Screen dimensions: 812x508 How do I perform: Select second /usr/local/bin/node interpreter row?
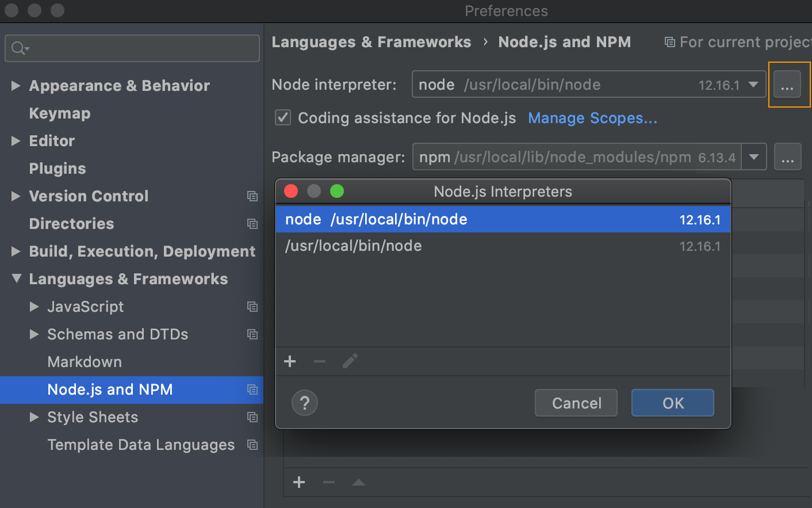[x=503, y=246]
